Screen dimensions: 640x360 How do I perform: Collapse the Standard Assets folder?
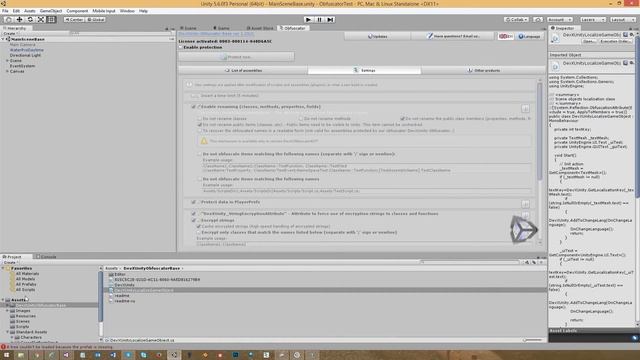[7, 332]
